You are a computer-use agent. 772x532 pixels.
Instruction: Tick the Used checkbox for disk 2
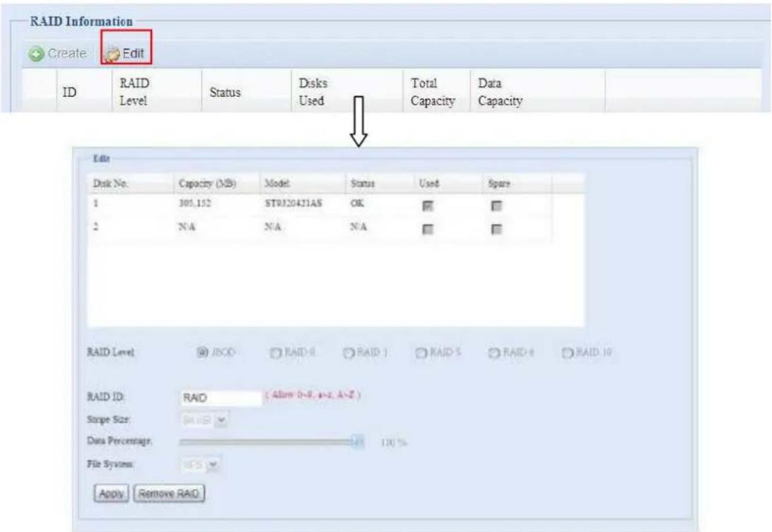(x=428, y=229)
